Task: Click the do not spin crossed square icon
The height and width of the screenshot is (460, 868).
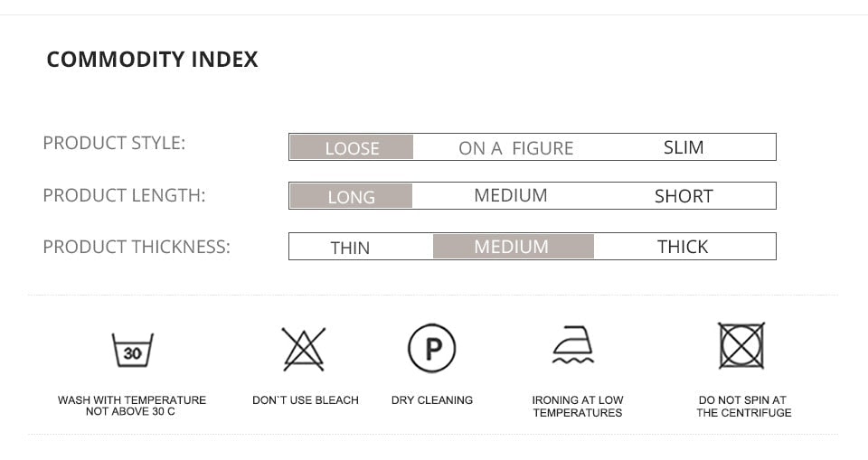Action: coord(741,345)
